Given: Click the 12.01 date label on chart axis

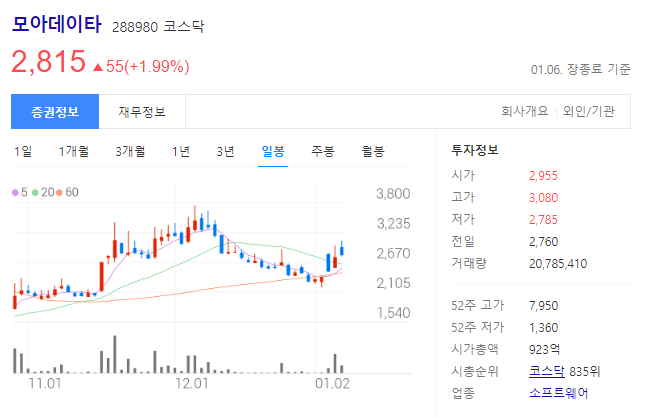Looking at the screenshot, I should [192, 384].
